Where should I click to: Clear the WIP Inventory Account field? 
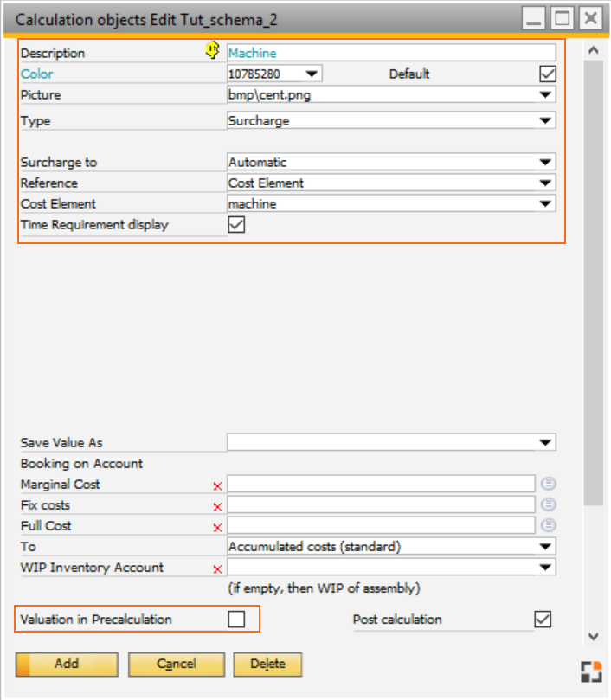coord(217,567)
